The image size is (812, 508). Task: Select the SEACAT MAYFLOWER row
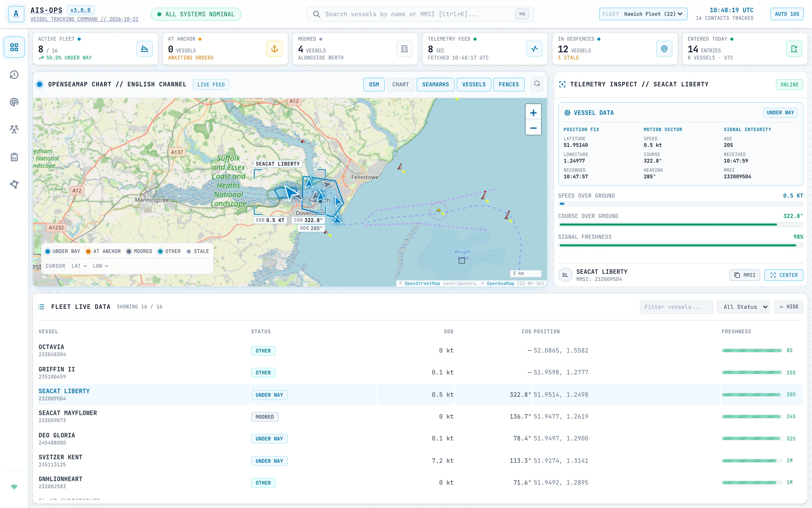(420, 417)
